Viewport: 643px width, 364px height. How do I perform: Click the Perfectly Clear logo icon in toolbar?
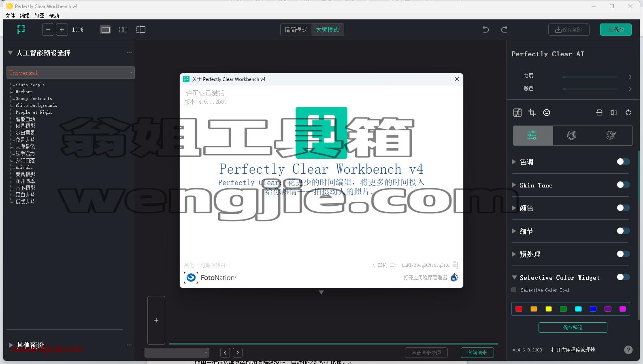pyautogui.click(x=21, y=29)
